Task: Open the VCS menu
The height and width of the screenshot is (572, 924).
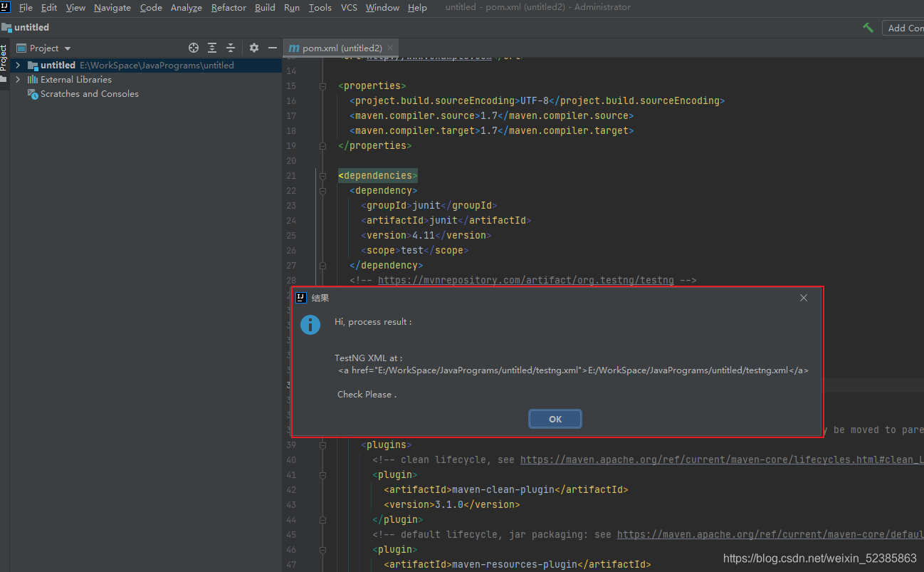Action: [x=349, y=7]
